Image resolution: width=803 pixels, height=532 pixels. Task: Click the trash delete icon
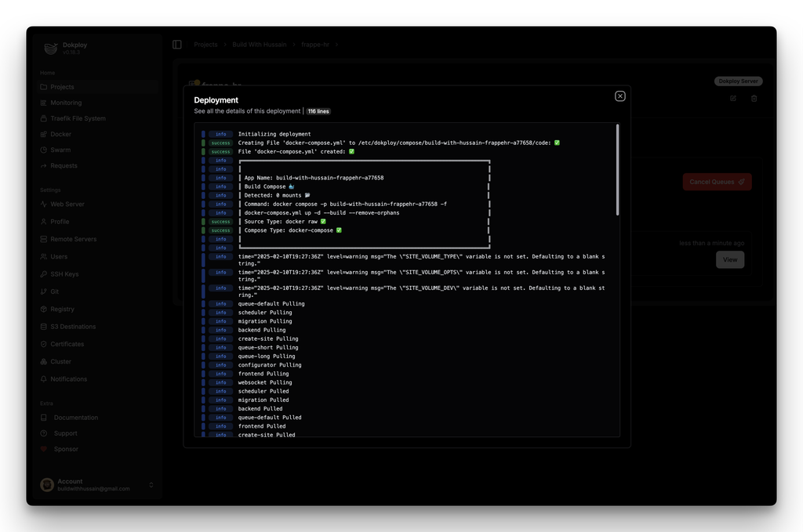click(x=754, y=99)
